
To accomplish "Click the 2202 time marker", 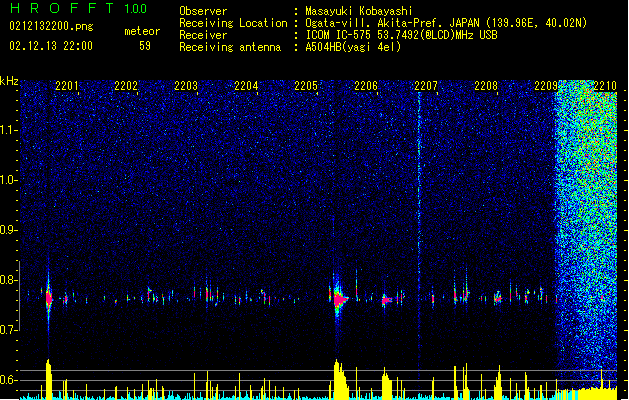I will pos(126,86).
